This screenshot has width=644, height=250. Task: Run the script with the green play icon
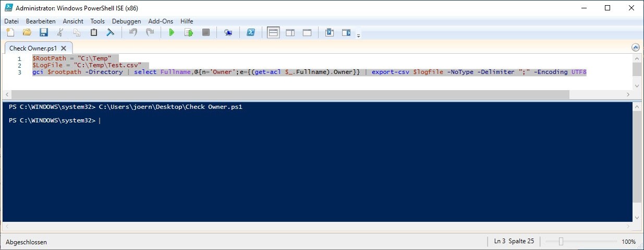[x=172, y=33]
